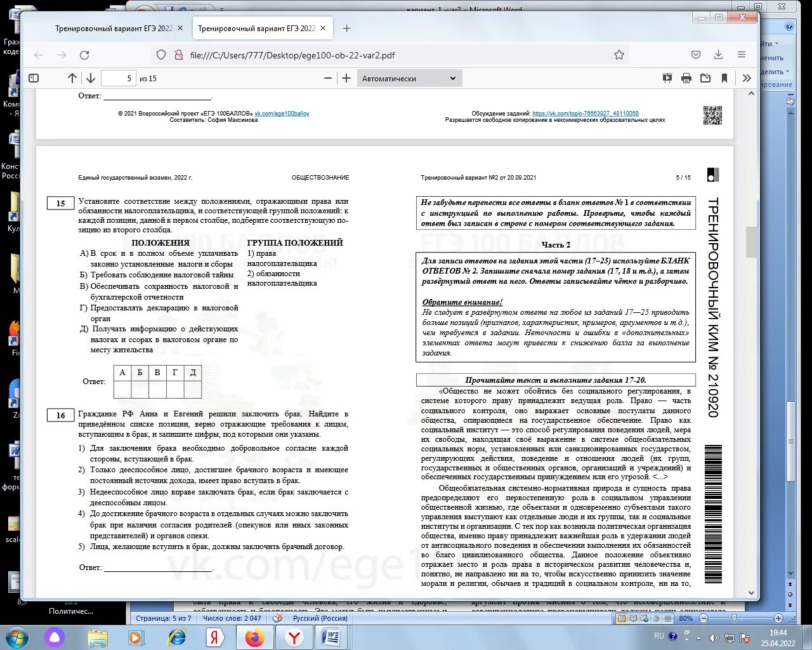The image size is (812, 650).
Task: Zoom in the PDF with plus
Action: (x=346, y=78)
